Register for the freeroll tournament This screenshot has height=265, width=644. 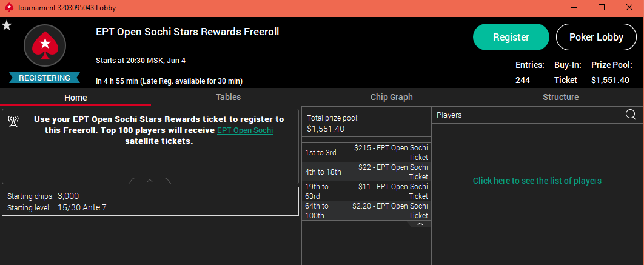(511, 37)
